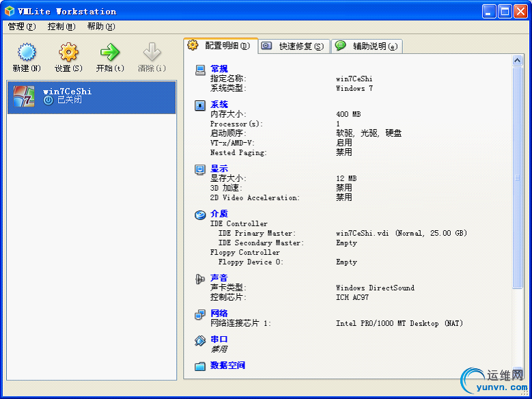Click the details pane scrollbar thumb
The image size is (532, 399).
point(517,178)
